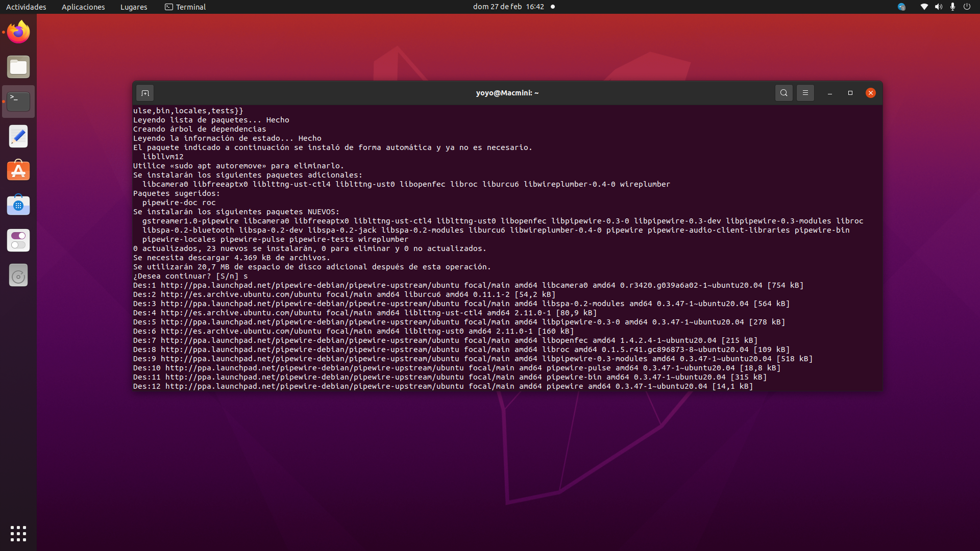Open the applications grid from the dock
The image size is (980, 551).
coord(18,533)
